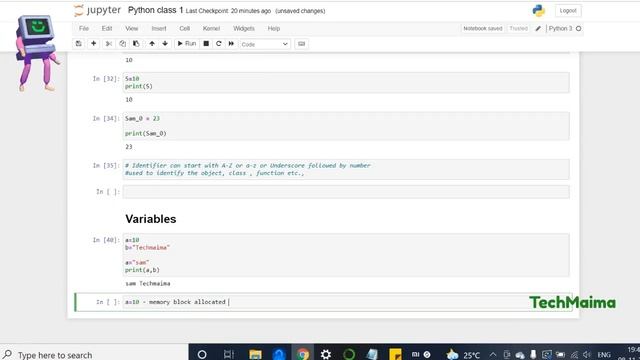Screen dimensions: 640x360
Task: Switch to Chrome on taskbar
Action: (x=303, y=354)
